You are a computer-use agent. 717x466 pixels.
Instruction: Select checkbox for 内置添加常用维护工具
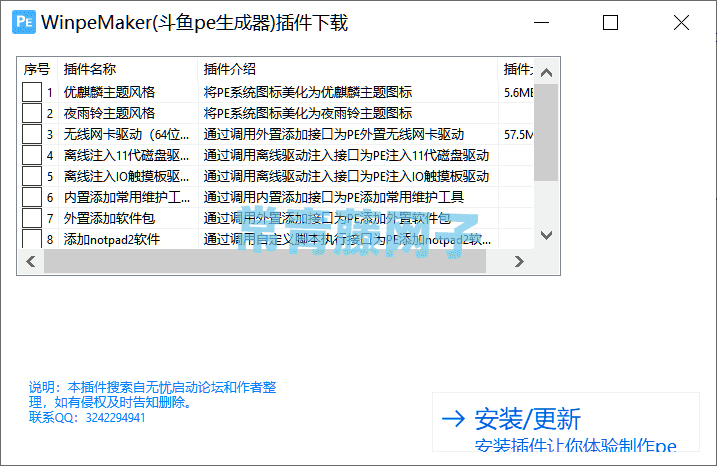pos(32,197)
